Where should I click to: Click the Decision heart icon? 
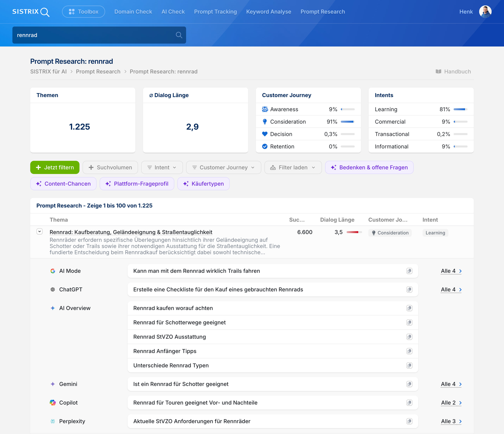click(x=265, y=134)
